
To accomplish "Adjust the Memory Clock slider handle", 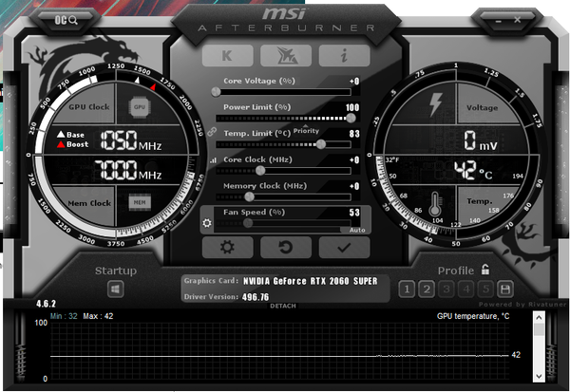I will coord(249,196).
